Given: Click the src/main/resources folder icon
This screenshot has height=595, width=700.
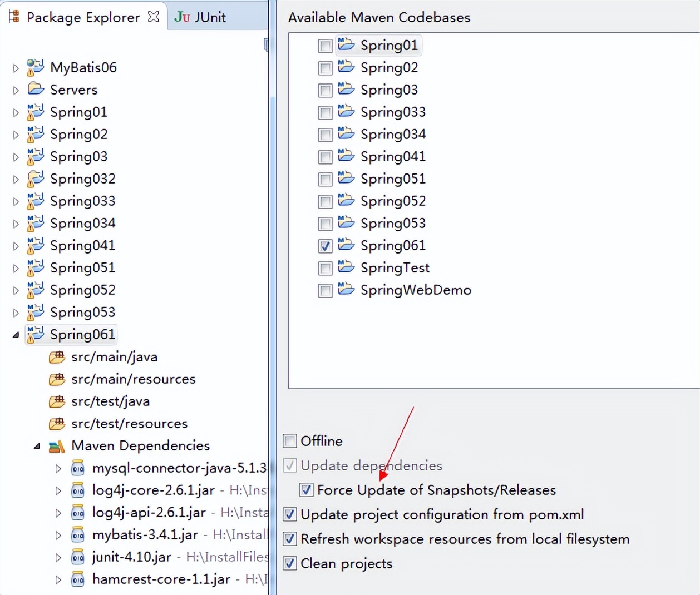Looking at the screenshot, I should pos(57,379).
